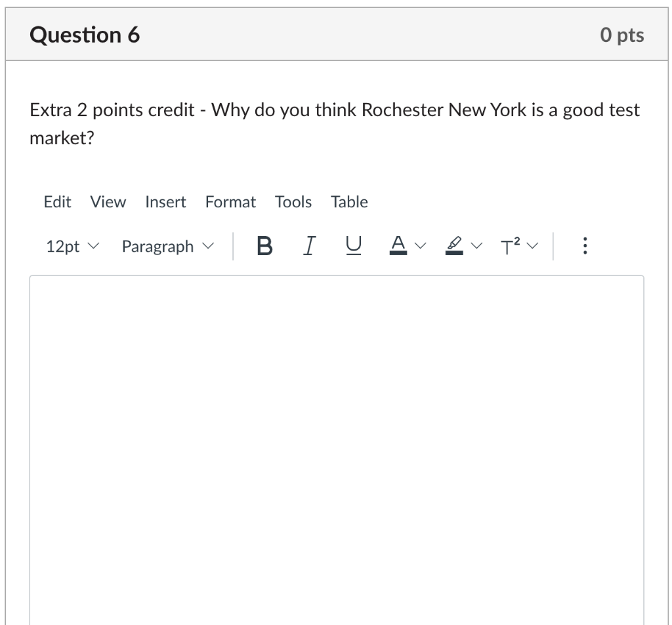Screen dimensions: 672x625
Task: Open the Tools menu
Action: pyautogui.click(x=293, y=202)
